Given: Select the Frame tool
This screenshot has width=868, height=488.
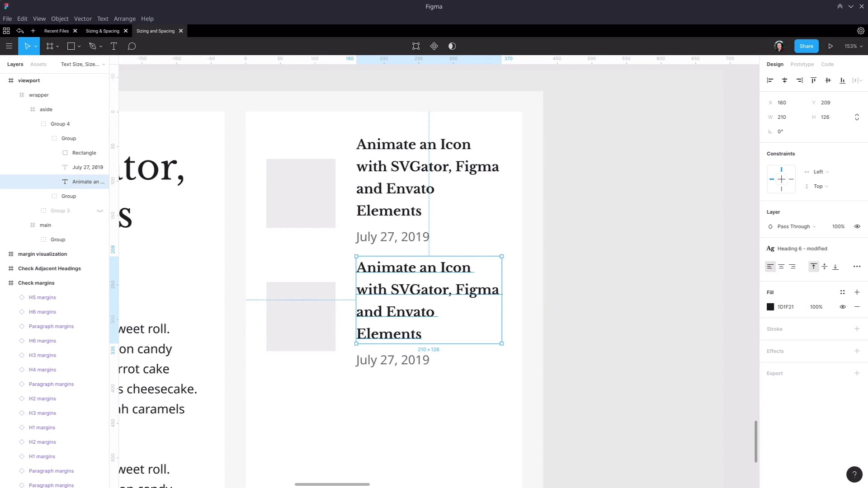Looking at the screenshot, I should pos(50,46).
